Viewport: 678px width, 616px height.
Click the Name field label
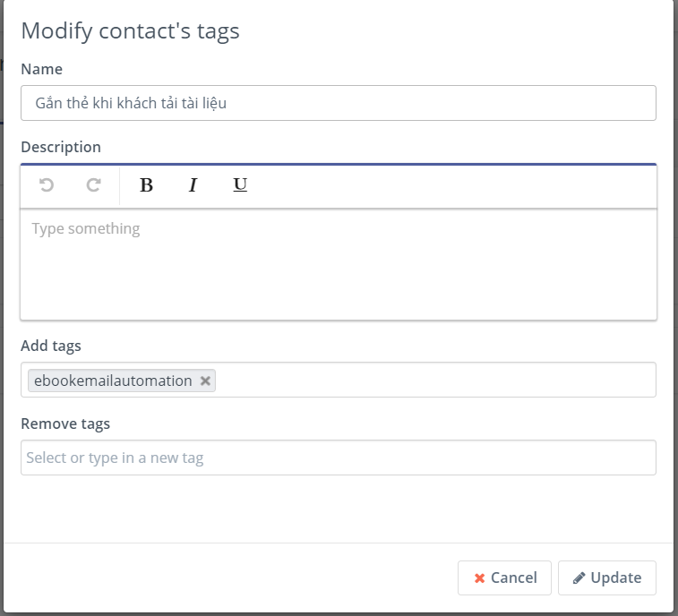point(42,69)
